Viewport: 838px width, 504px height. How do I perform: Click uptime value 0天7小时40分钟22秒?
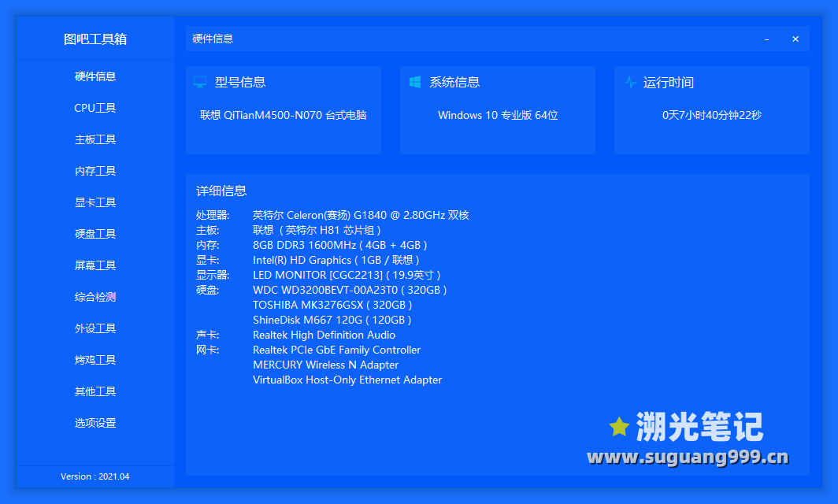click(x=712, y=116)
